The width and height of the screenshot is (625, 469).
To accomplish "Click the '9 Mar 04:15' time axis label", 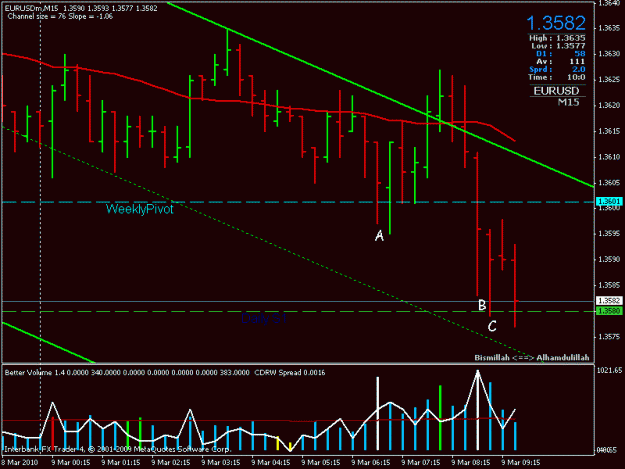I will 271,463.
